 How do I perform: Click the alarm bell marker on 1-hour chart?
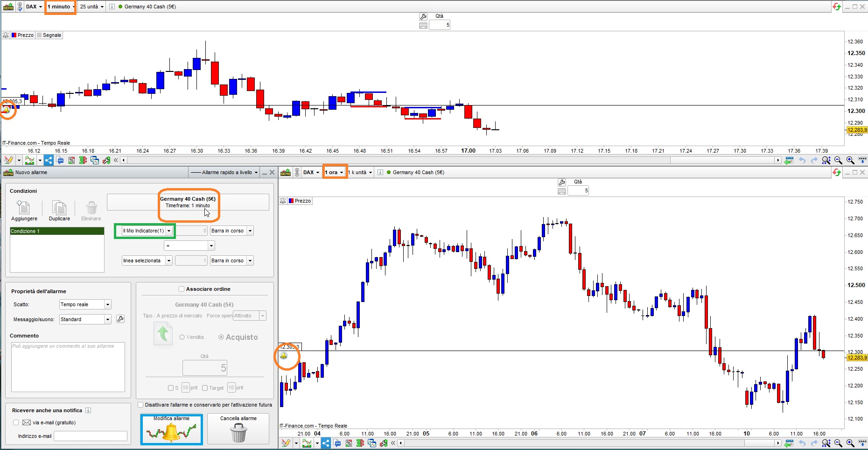tap(284, 356)
